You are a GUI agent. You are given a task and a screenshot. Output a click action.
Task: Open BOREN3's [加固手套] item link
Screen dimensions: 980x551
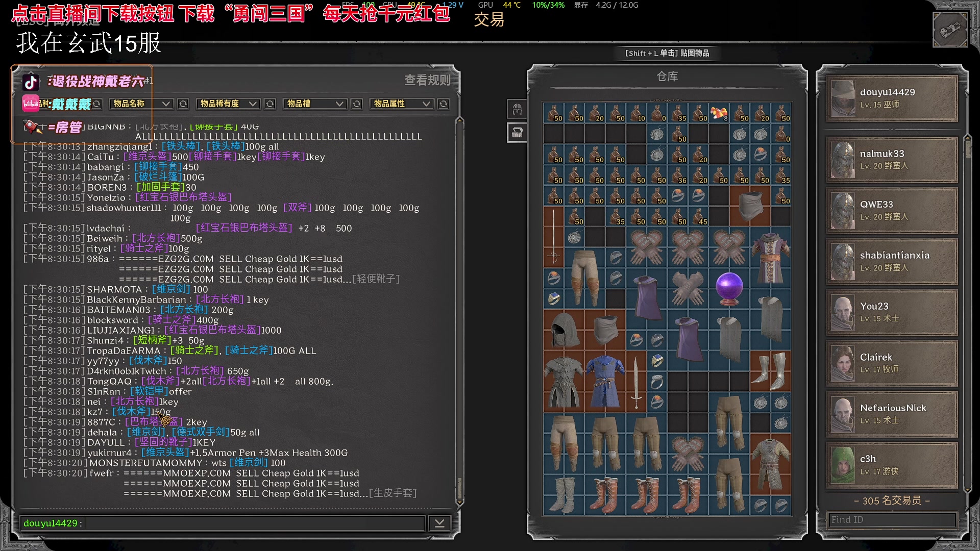pyautogui.click(x=161, y=187)
